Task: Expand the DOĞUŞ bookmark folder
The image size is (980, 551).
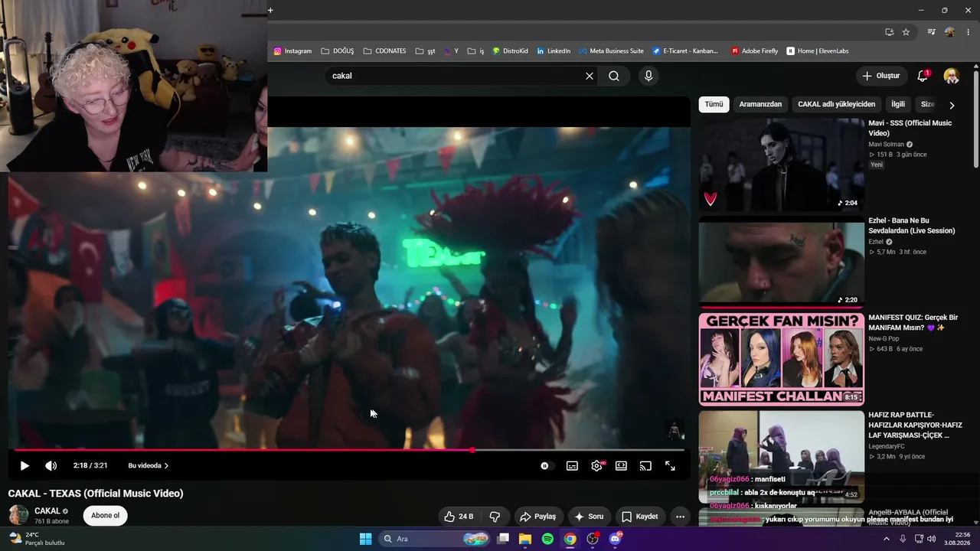Action: (338, 51)
